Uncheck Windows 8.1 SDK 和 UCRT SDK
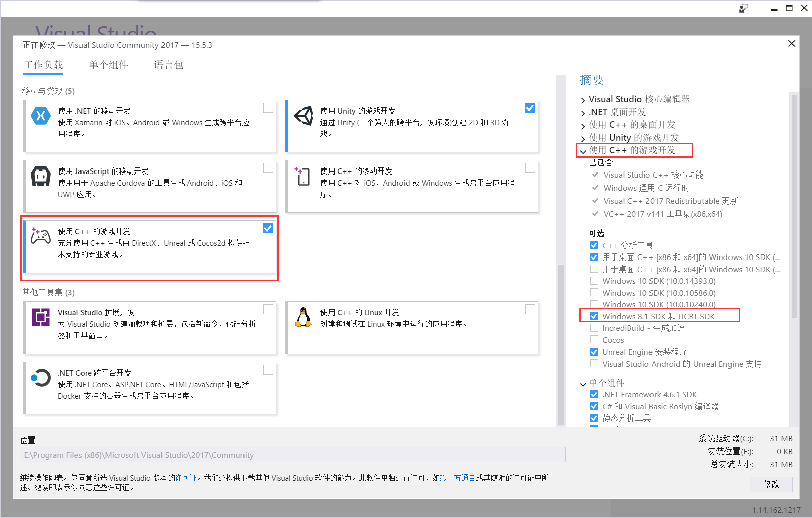This screenshot has height=518, width=812. pyautogui.click(x=594, y=316)
